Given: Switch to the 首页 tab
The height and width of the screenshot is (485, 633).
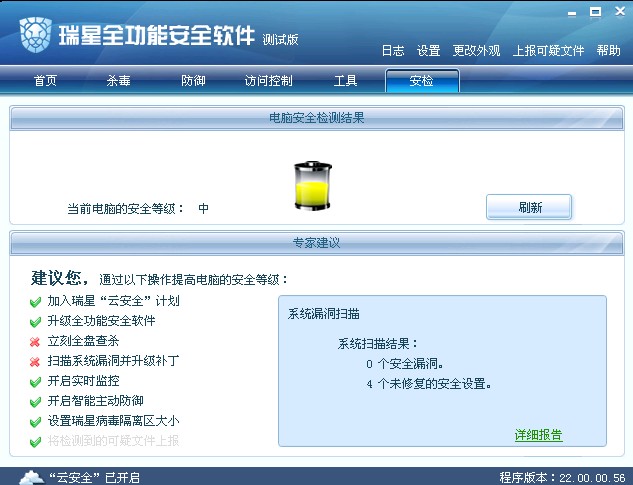Looking at the screenshot, I should [45, 81].
